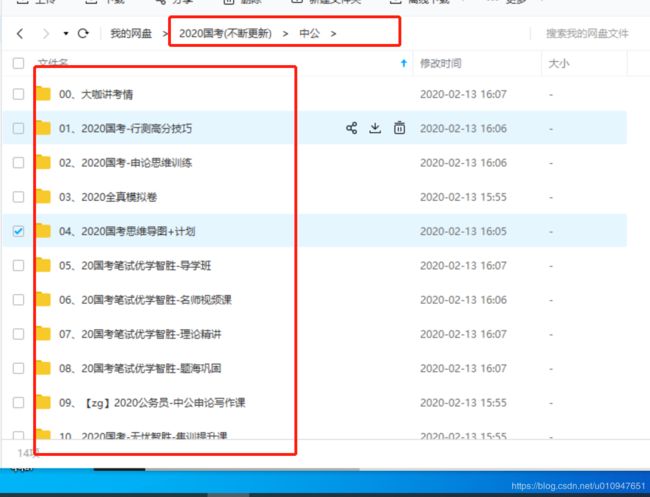Click folder icon of 02、2020国考-申论思维训练
The image size is (650, 497).
pos(43,162)
